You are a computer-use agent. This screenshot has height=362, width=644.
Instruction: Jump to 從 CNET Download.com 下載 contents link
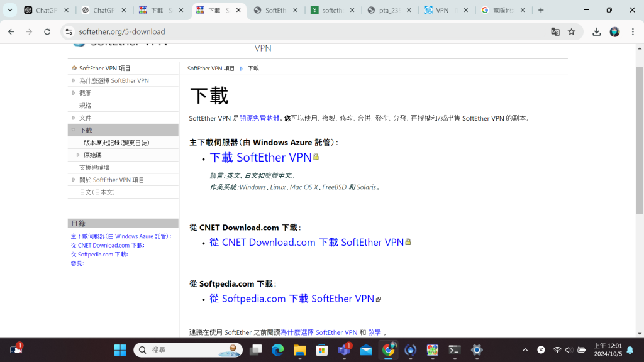tap(108, 246)
